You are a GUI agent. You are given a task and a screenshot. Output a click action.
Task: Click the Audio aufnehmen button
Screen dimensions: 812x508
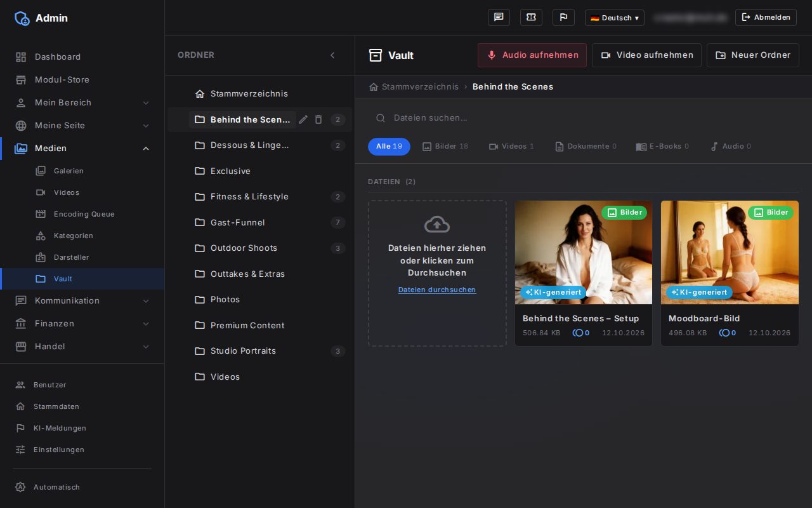tap(532, 55)
